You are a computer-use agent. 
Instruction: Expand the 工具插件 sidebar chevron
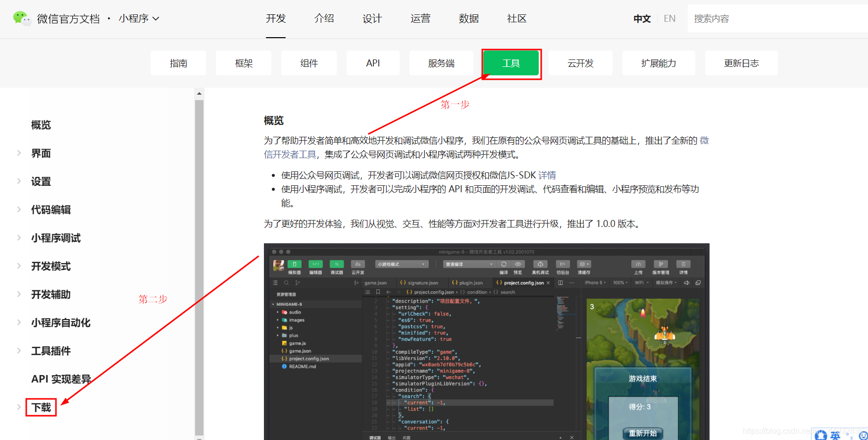[x=19, y=350]
